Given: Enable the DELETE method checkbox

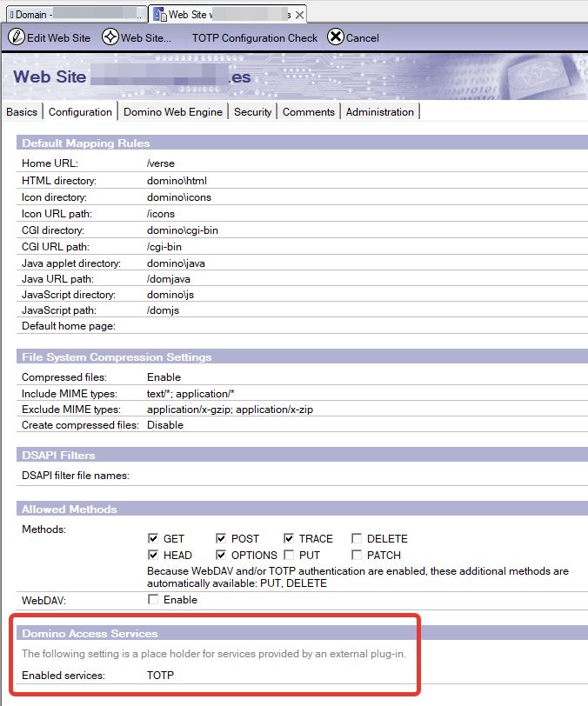Looking at the screenshot, I should 357,538.
